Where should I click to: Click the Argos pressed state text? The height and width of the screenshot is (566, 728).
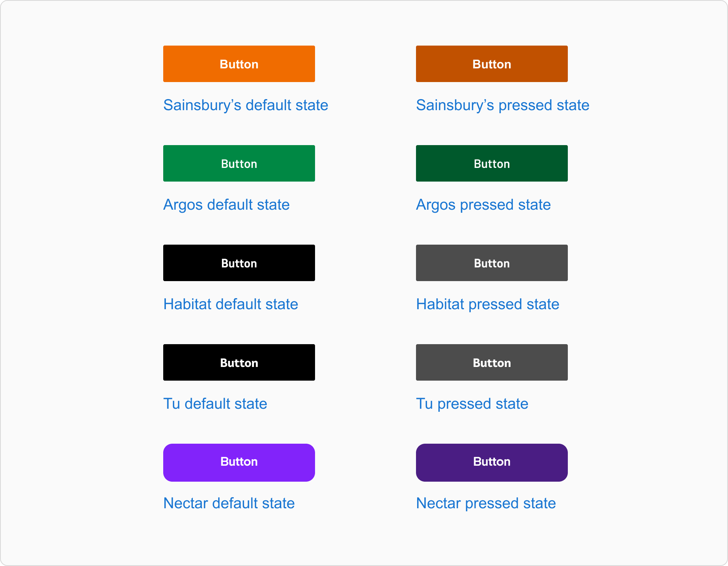tap(483, 204)
